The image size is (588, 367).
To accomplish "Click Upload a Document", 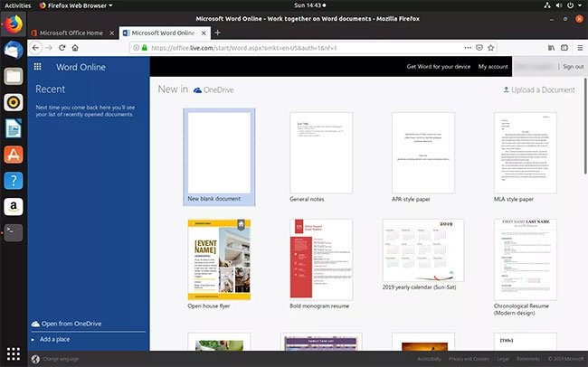I will (x=538, y=89).
